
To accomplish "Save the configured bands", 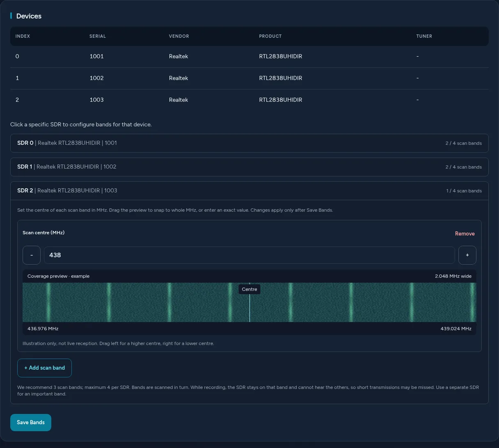I will point(31,423).
